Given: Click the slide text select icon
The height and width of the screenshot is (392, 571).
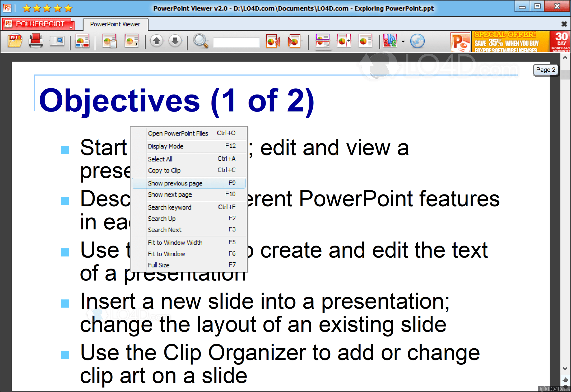Looking at the screenshot, I should tap(132, 41).
